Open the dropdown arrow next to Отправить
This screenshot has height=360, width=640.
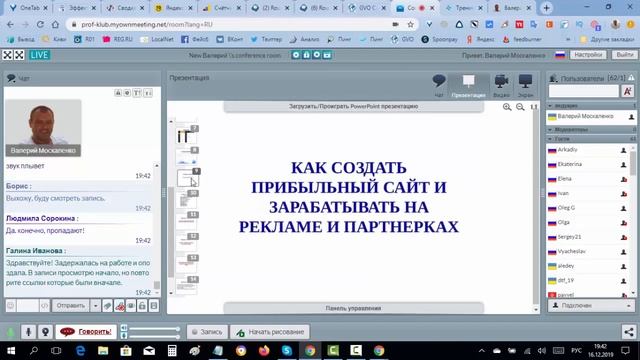coord(95,306)
